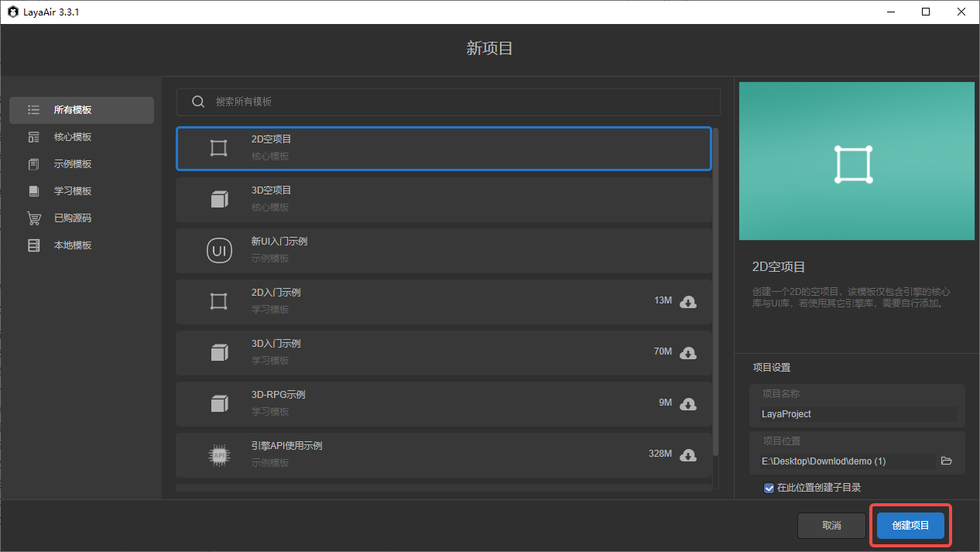
Task: Switch to 示例模板 category
Action: tap(73, 164)
